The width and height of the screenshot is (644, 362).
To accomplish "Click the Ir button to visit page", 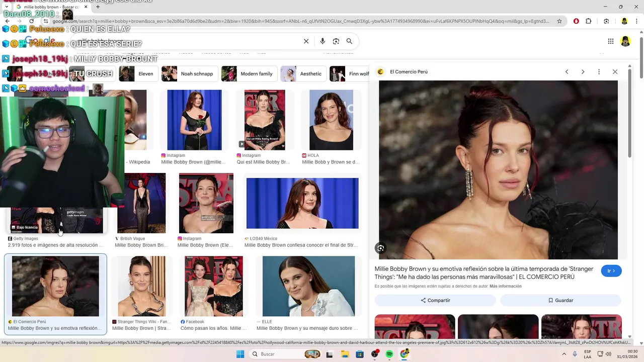I will 611,271.
